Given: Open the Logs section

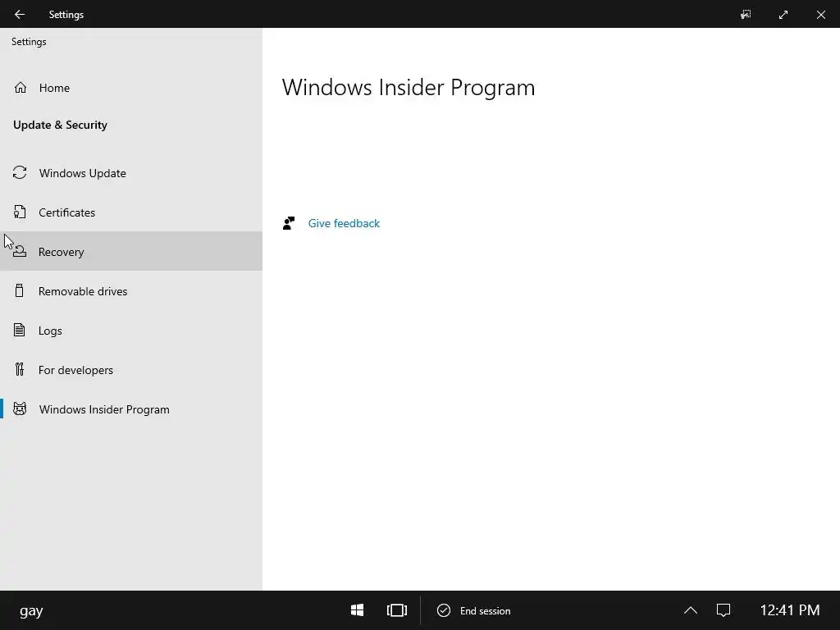Looking at the screenshot, I should (x=131, y=330).
